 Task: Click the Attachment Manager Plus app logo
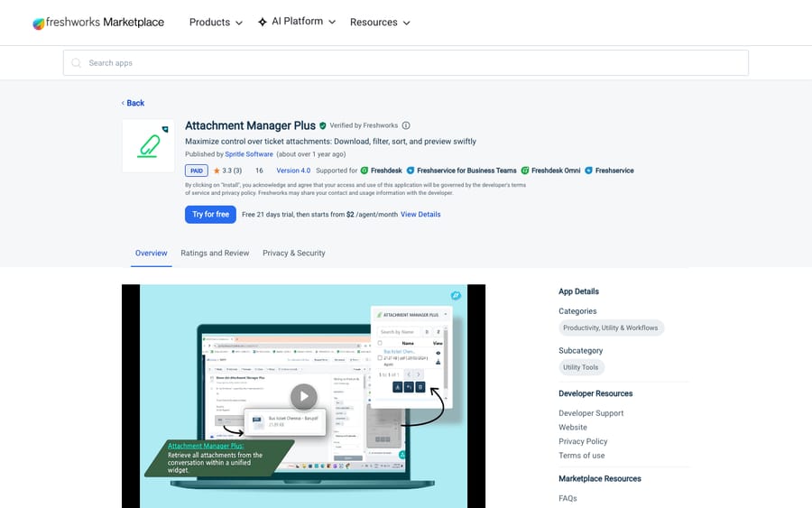coord(149,146)
